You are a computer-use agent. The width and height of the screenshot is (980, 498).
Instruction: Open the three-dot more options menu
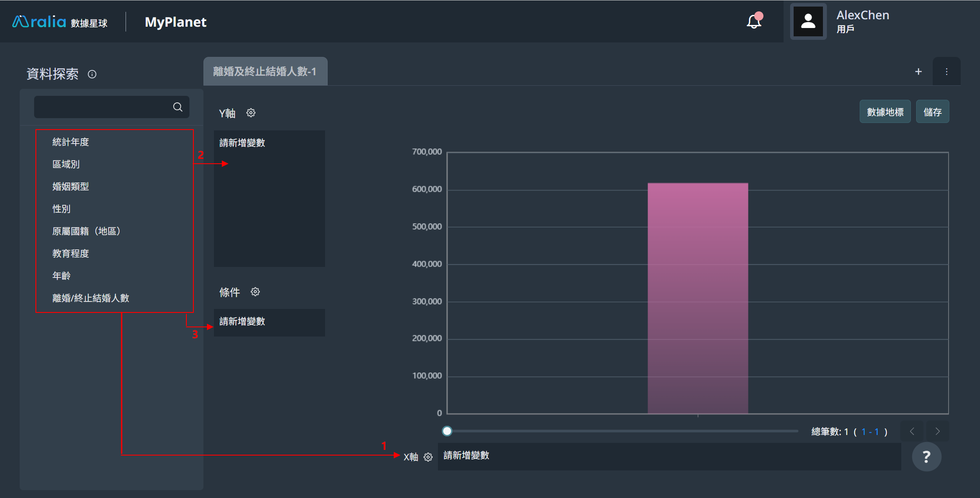(x=946, y=71)
